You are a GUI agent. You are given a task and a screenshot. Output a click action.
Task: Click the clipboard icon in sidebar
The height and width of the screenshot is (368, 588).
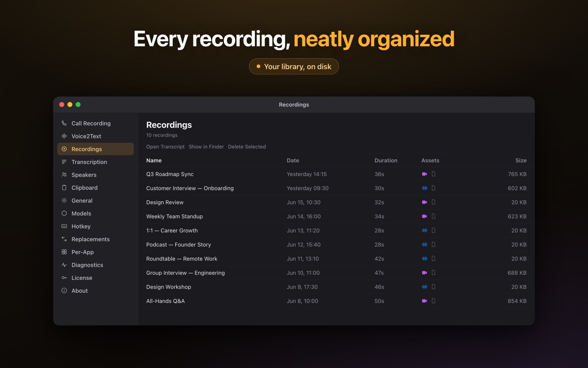coord(64,188)
